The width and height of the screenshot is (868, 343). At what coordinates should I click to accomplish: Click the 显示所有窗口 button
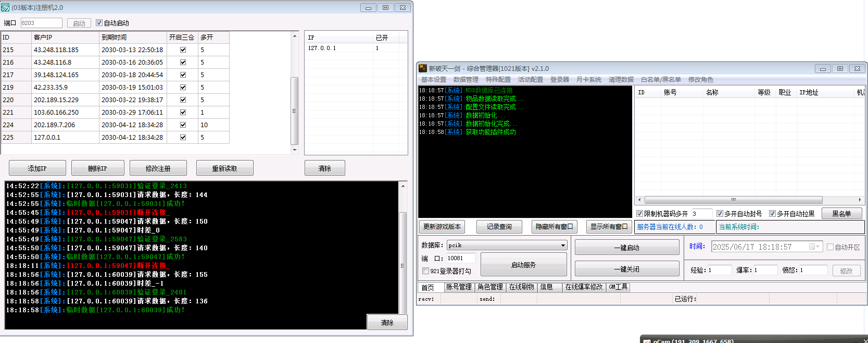tap(609, 227)
